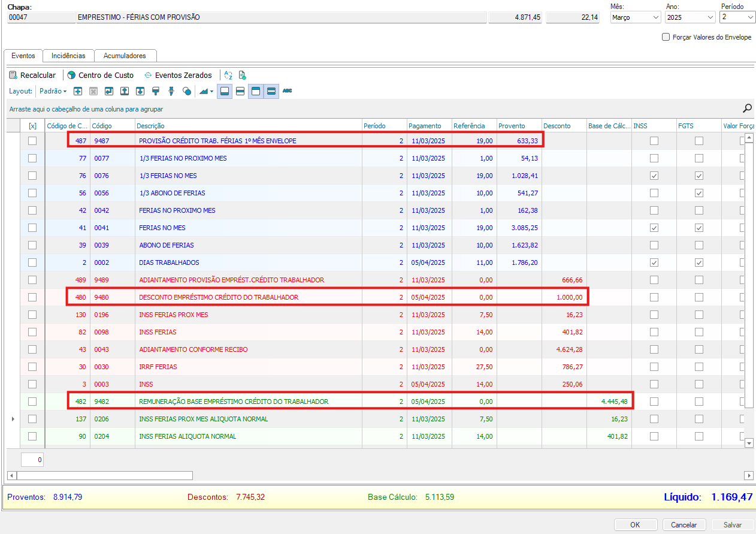Click the vertical scrollbar down arrow
Viewport: 756px width, 534px height.
tap(748, 443)
